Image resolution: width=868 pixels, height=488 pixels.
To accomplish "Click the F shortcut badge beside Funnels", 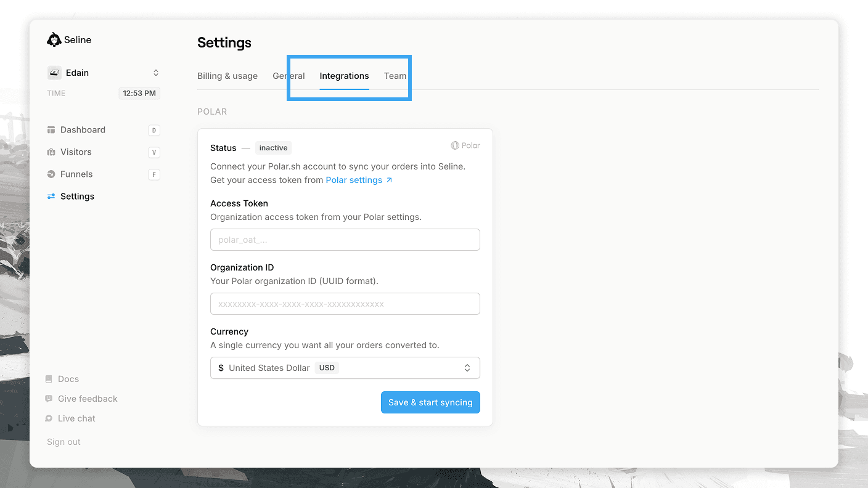I will 154,174.
